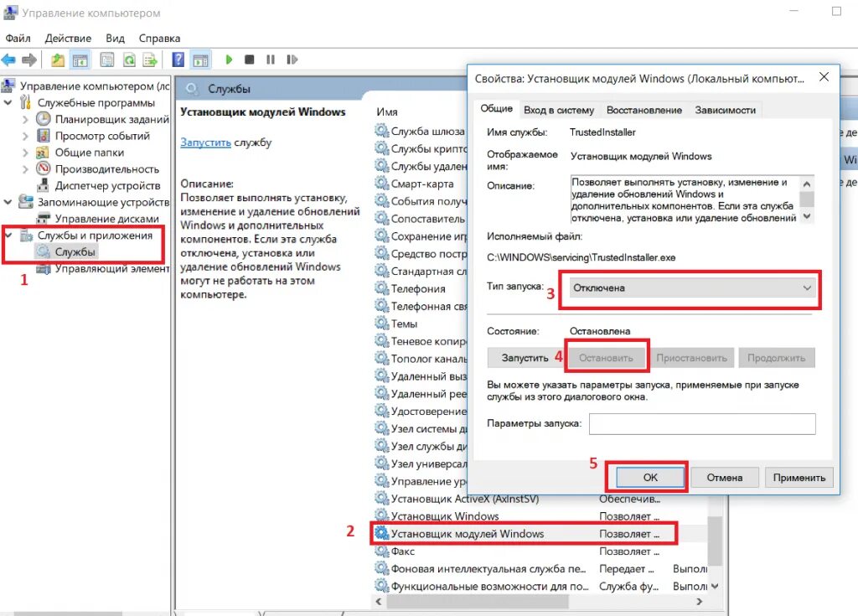Open the Действие menu
Viewport: 858px width, 616px height.
coord(68,39)
